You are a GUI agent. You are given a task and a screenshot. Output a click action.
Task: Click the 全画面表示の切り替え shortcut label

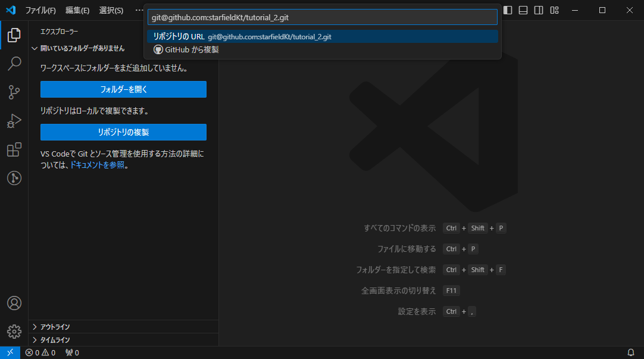click(398, 291)
